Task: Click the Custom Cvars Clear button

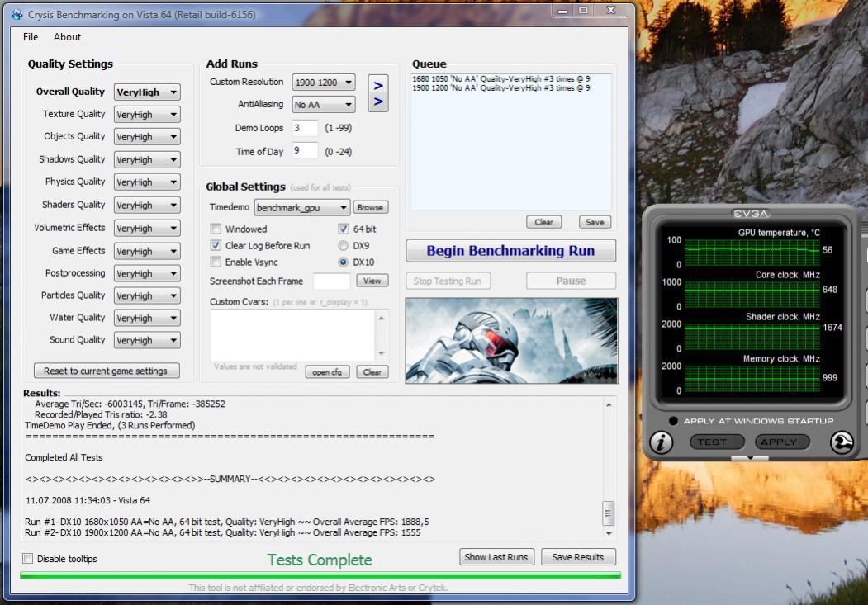Action: pos(372,372)
